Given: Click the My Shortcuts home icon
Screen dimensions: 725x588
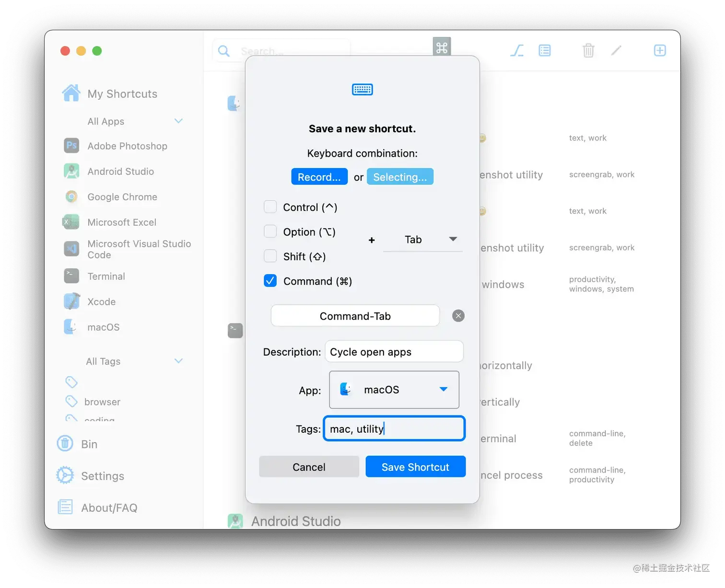Looking at the screenshot, I should point(71,93).
